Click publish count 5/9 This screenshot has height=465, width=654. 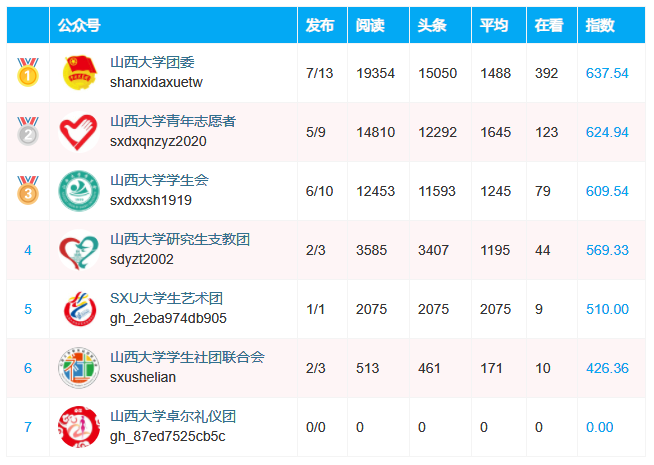[x=316, y=132]
